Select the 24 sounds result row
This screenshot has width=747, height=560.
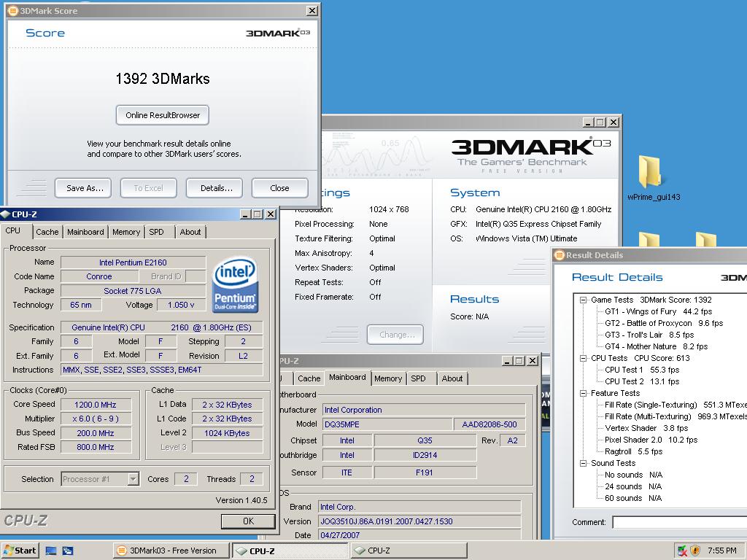pyautogui.click(x=633, y=486)
